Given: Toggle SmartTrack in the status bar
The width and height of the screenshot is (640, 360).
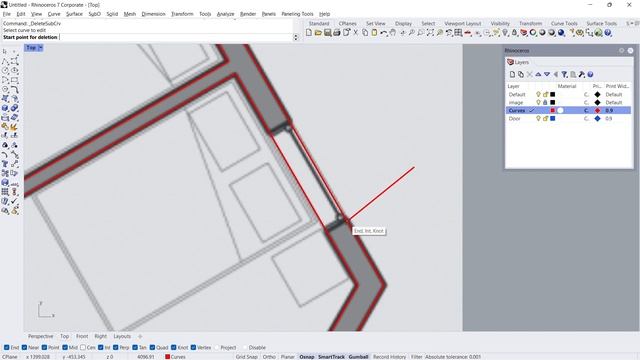Looking at the screenshot, I should click(331, 357).
